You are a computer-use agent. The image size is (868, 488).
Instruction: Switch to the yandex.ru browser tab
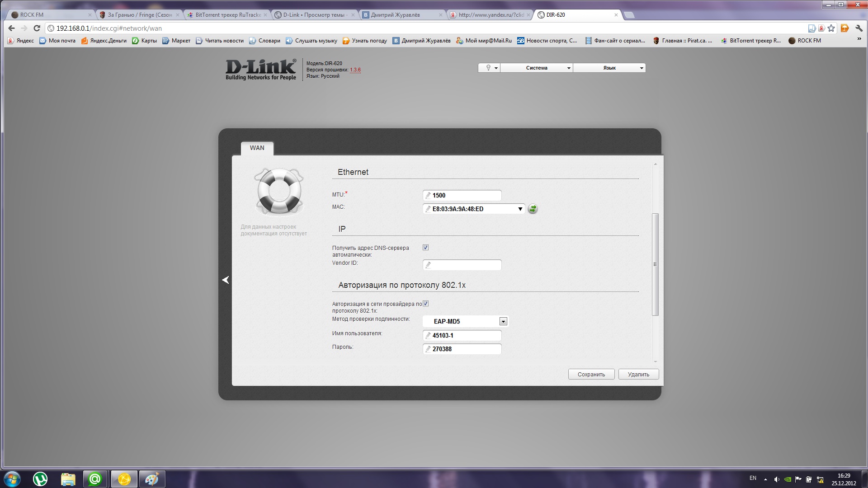(490, 15)
